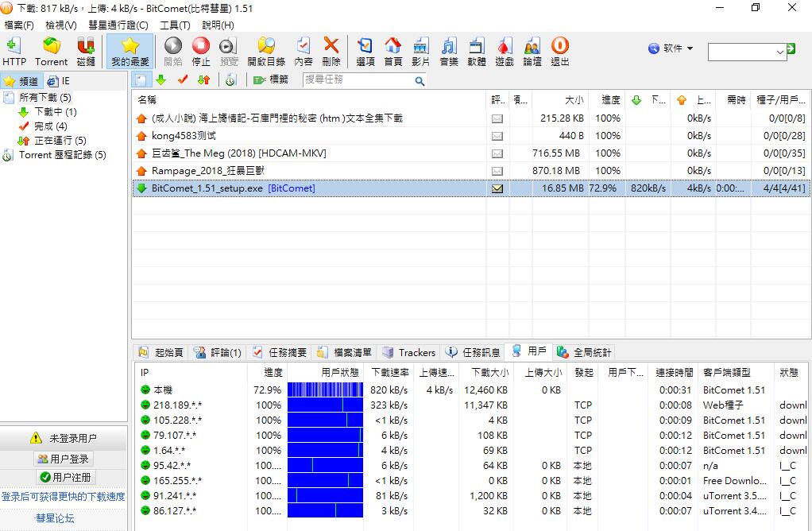Open the 軟件 search category dropdown
Screen dimensions: 812x531
[670, 48]
